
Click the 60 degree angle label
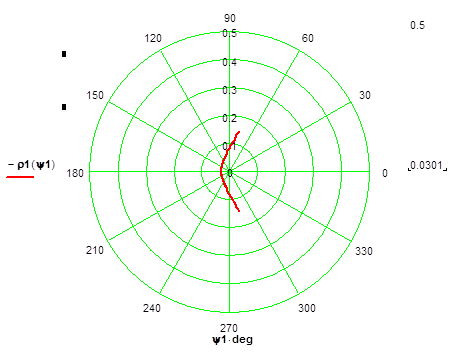coord(307,38)
